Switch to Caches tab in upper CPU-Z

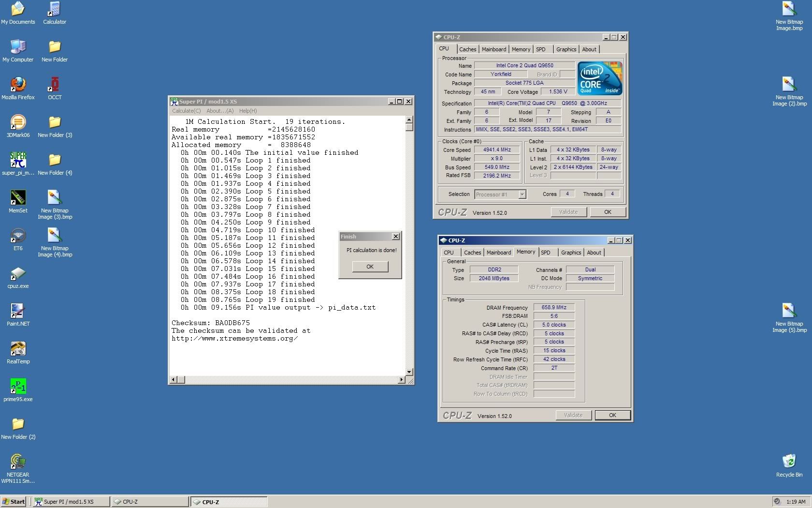pos(467,49)
